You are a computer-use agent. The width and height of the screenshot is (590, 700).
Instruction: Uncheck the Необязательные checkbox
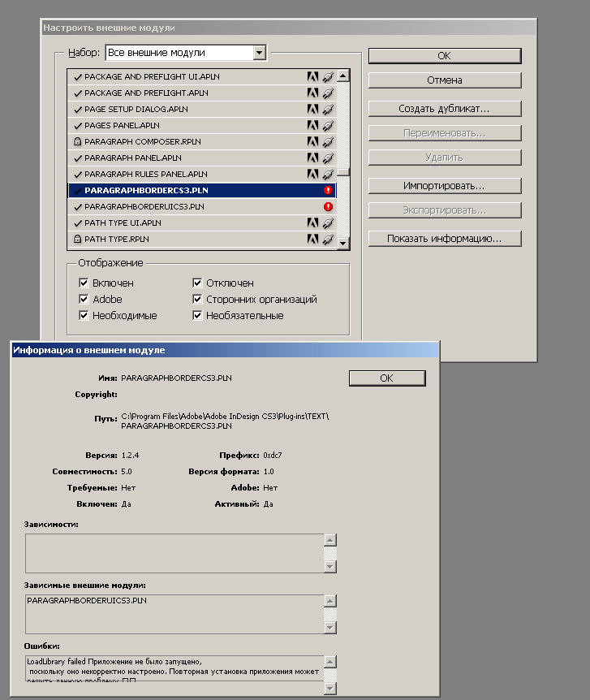tap(197, 315)
